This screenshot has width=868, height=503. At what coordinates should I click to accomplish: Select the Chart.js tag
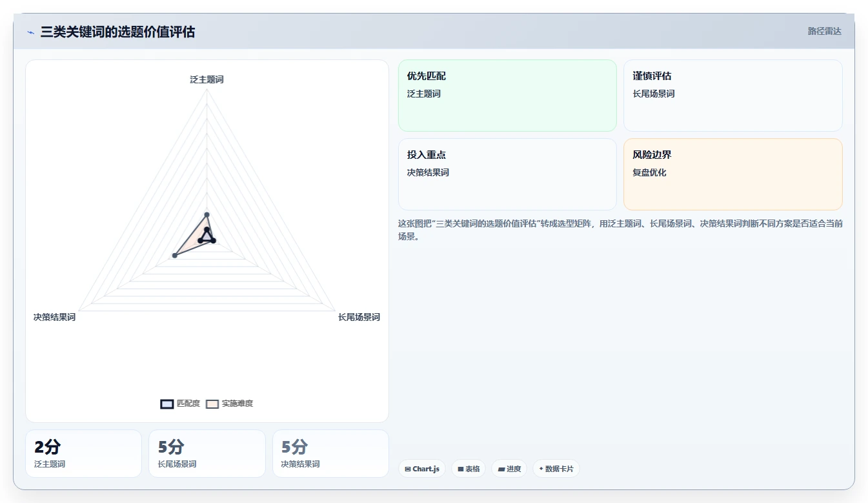pyautogui.click(x=422, y=469)
